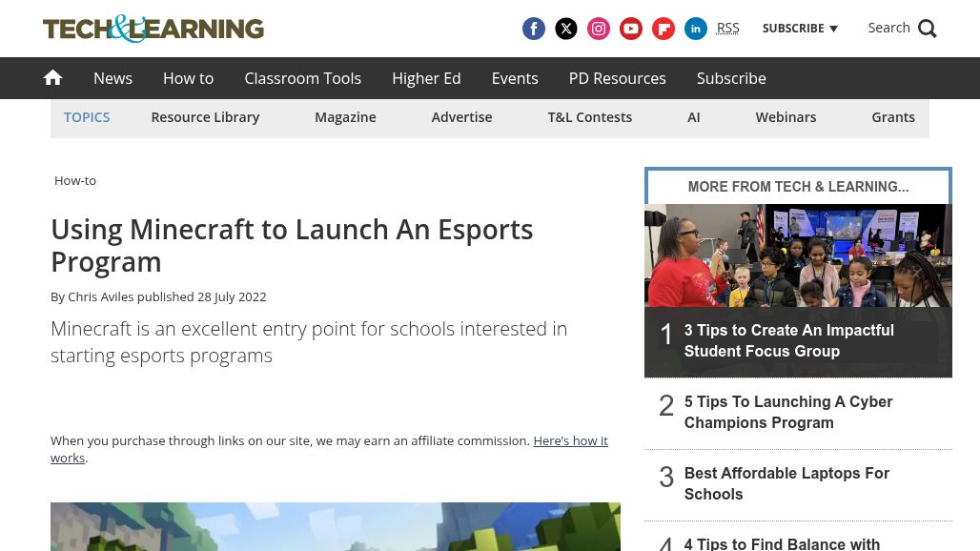Go to Magazine topic
Image resolution: width=980 pixels, height=551 pixels.
point(346,117)
